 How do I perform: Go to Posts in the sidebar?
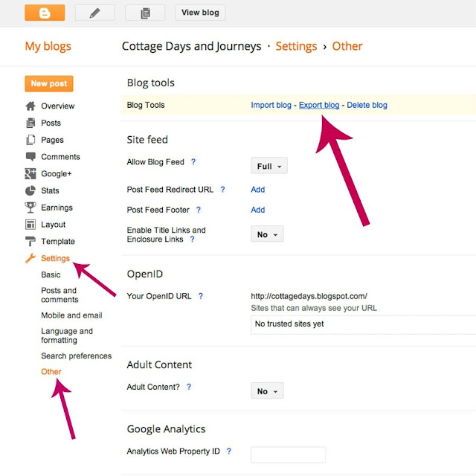[51, 123]
